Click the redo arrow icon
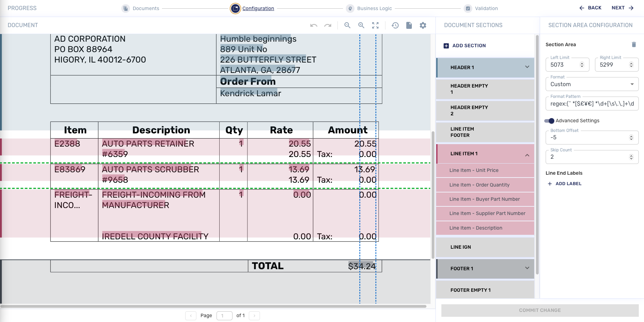644x322 pixels. 328,25
